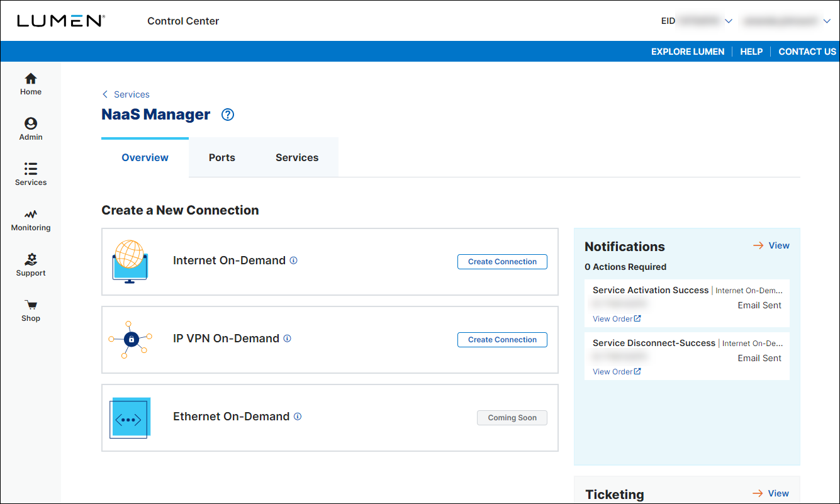Create Connection for Internet On-Demand
Screen dimensions: 840x504
(502, 262)
